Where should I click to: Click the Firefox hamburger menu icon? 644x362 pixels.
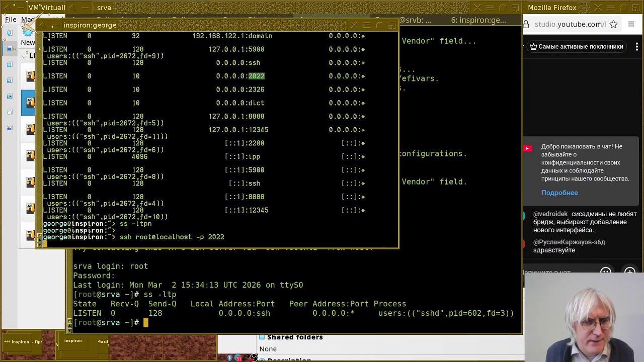pyautogui.click(x=631, y=24)
